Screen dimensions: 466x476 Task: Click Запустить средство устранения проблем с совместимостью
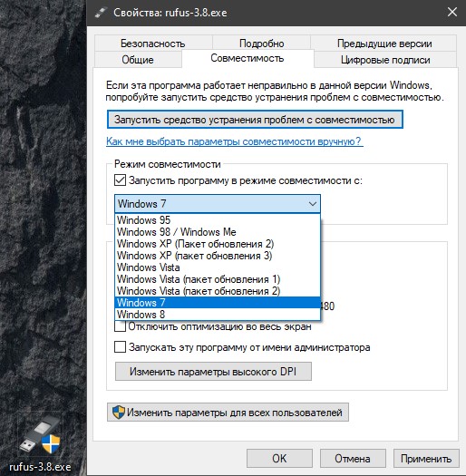255,120
